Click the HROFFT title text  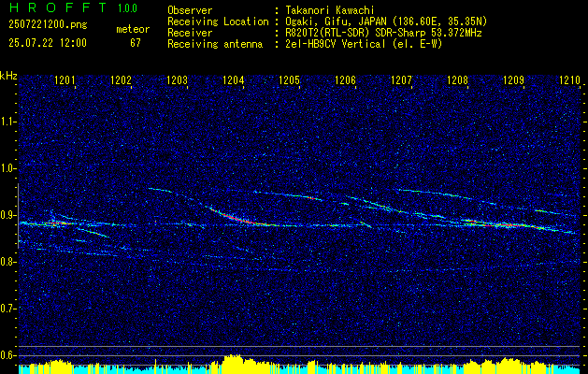57,7
